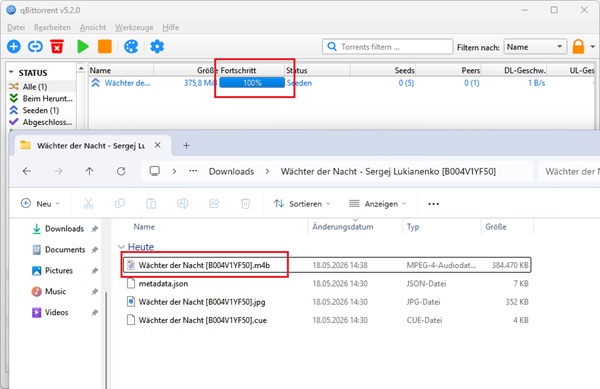600x389 pixels.
Task: Open the Sortieren dropdown
Action: [x=302, y=203]
